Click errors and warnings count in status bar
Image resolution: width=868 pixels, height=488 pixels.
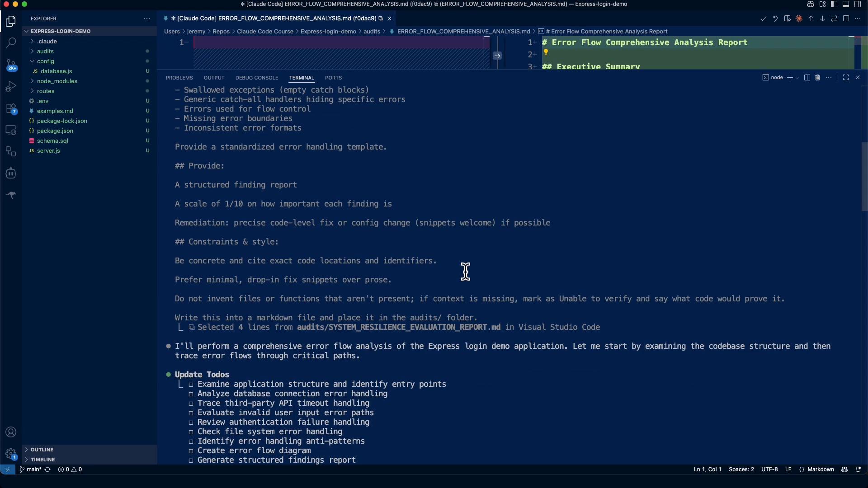(70, 469)
